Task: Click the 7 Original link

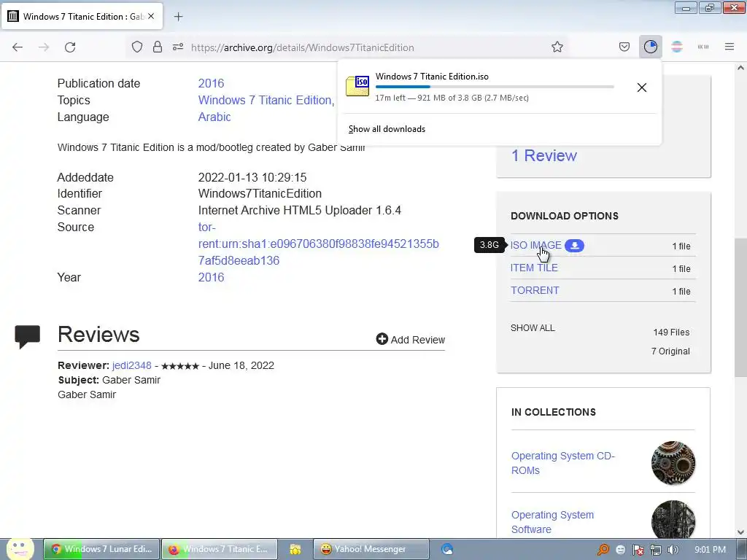Action: (x=670, y=351)
